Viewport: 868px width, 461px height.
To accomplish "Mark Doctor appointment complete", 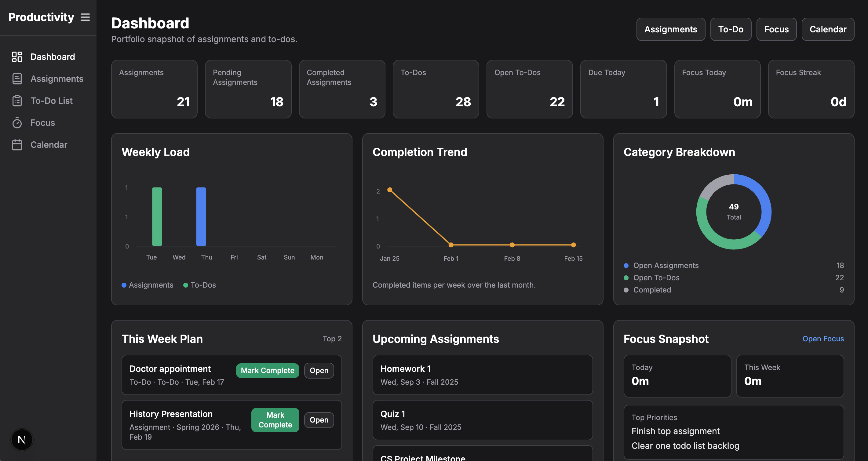I will coord(268,370).
